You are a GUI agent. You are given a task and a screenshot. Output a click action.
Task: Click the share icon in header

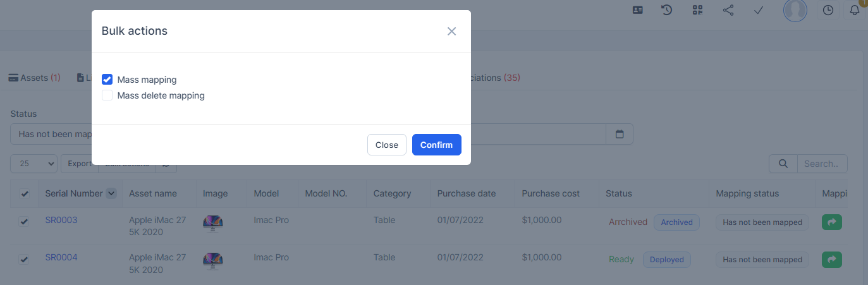(728, 10)
